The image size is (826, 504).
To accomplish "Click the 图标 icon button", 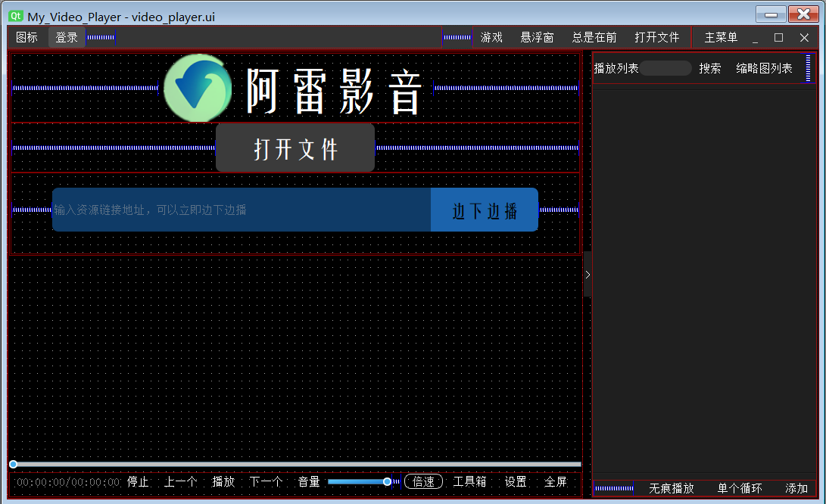I will pyautogui.click(x=26, y=37).
